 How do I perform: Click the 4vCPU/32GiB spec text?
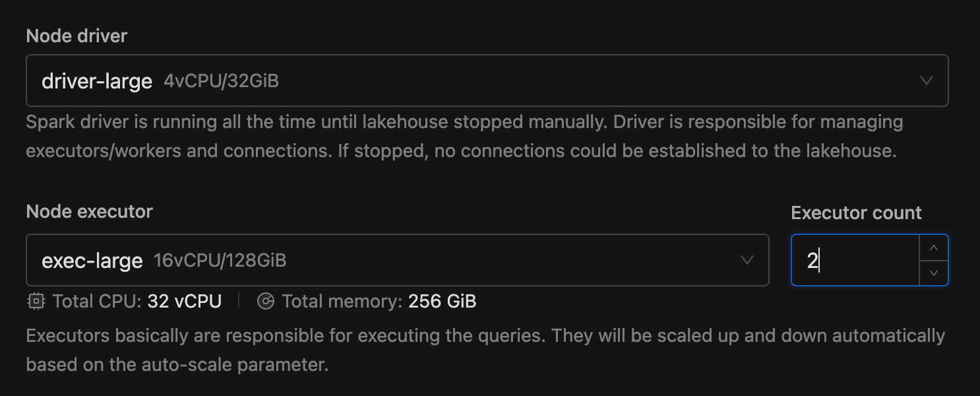222,81
